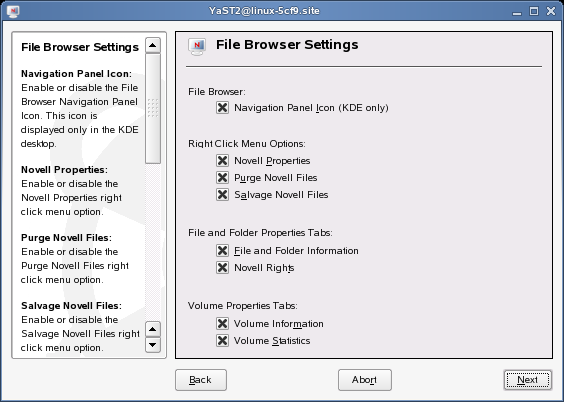Click the Back button
Viewport: 564px width, 402px height.
click(201, 380)
